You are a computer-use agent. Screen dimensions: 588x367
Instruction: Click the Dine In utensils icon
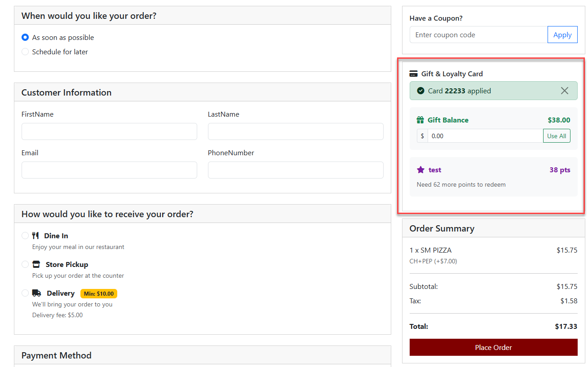pos(35,236)
